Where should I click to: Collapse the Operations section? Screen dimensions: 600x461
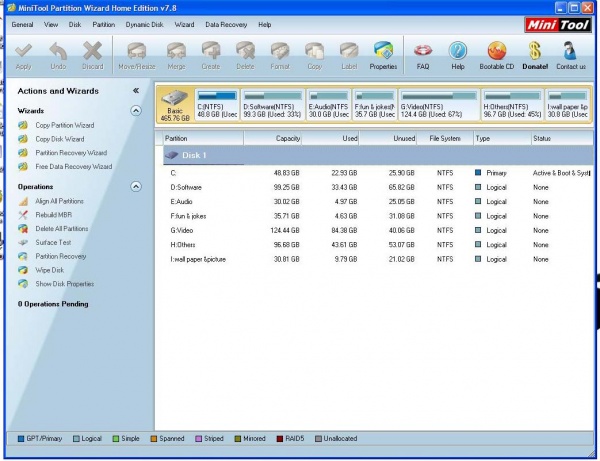coord(136,187)
